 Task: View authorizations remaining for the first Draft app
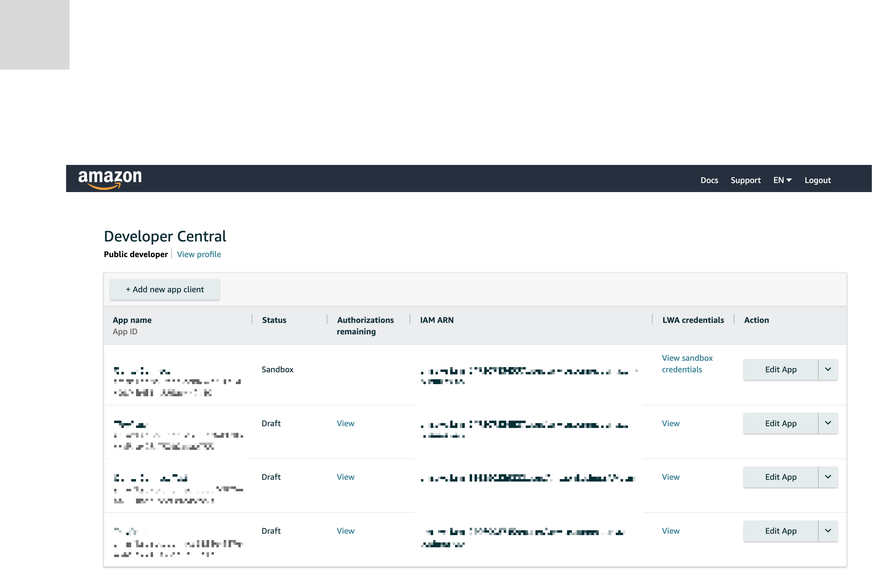click(345, 423)
